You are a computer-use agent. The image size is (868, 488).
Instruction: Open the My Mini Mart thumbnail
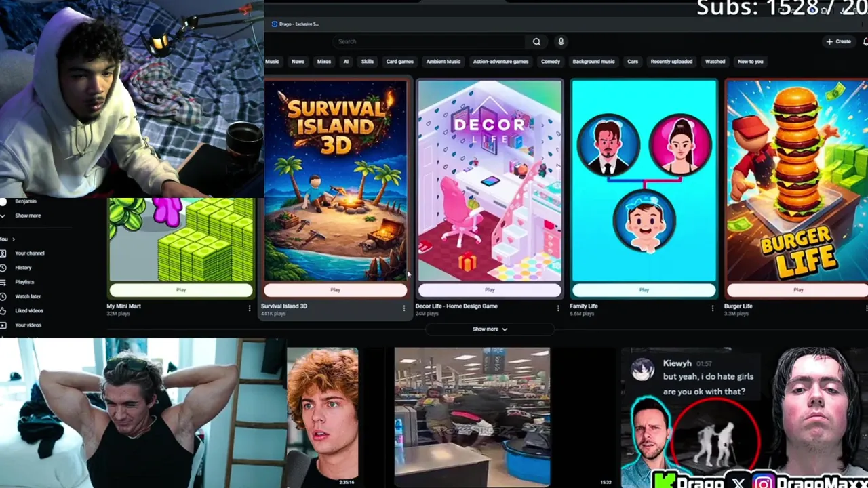[x=181, y=239]
